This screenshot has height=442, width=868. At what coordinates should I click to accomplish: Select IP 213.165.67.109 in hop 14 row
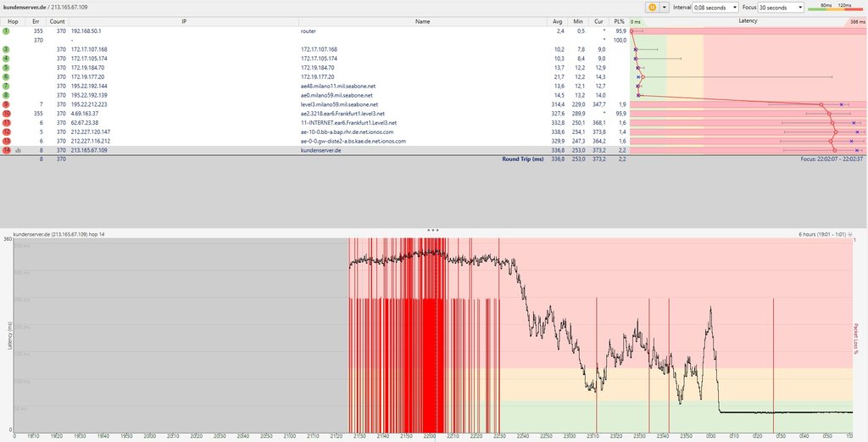(x=89, y=150)
